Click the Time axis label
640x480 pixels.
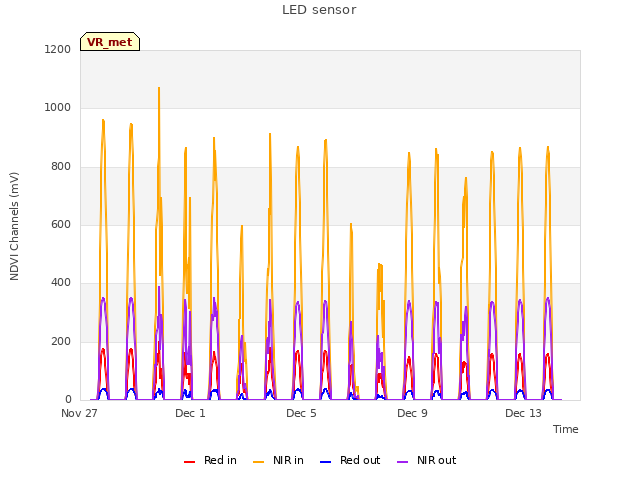click(x=566, y=429)
